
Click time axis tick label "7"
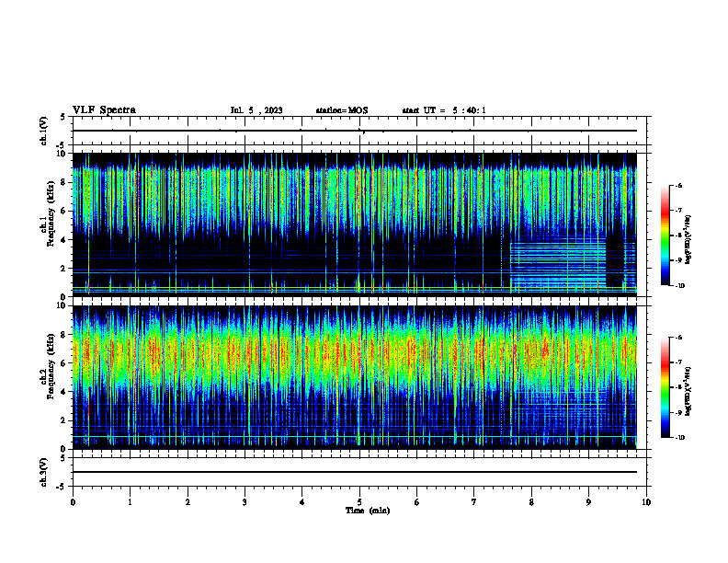[474, 502]
